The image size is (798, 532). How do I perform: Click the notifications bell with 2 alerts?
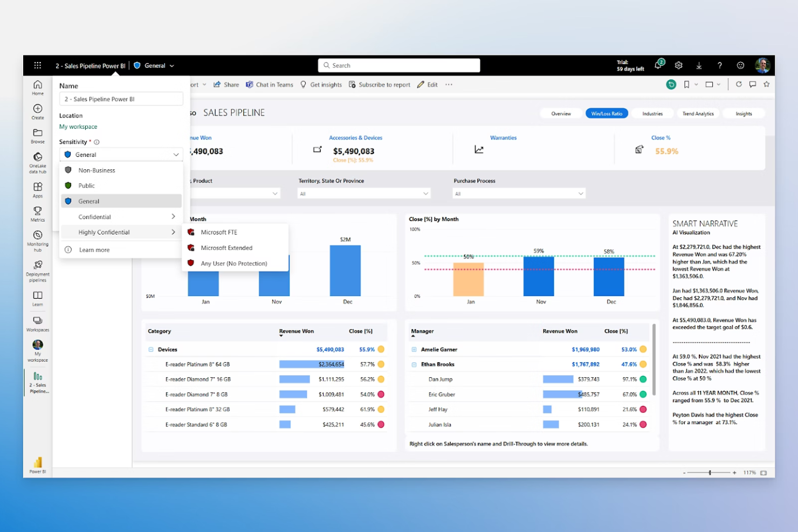[x=658, y=65]
